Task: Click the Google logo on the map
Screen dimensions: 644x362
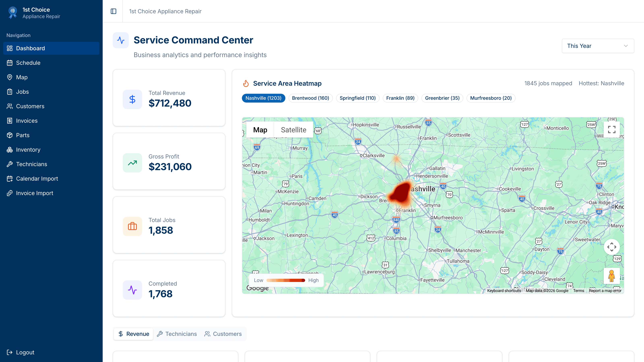Action: point(258,288)
